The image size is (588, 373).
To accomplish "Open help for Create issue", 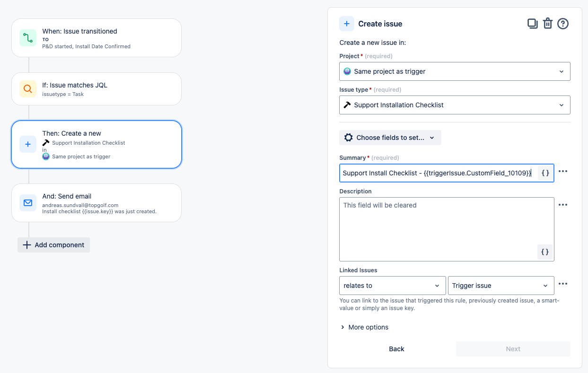I will point(563,24).
